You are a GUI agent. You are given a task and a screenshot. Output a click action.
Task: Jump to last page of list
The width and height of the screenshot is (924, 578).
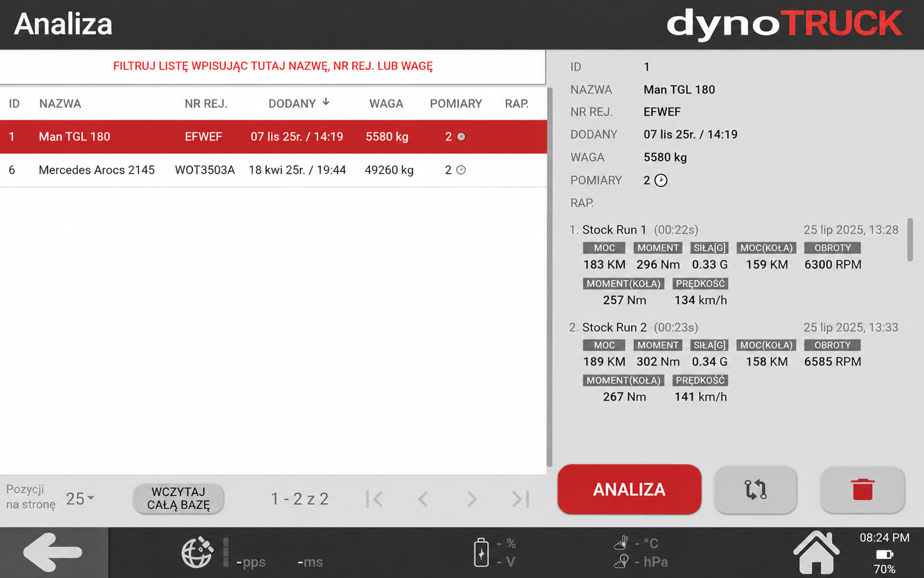coord(520,499)
